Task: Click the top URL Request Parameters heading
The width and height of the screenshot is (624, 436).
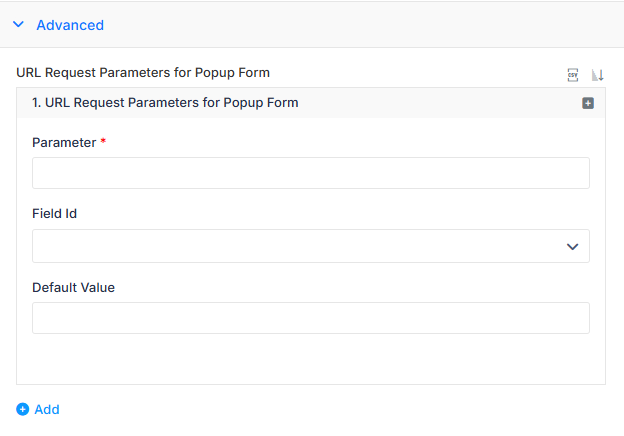Action: coord(143,73)
